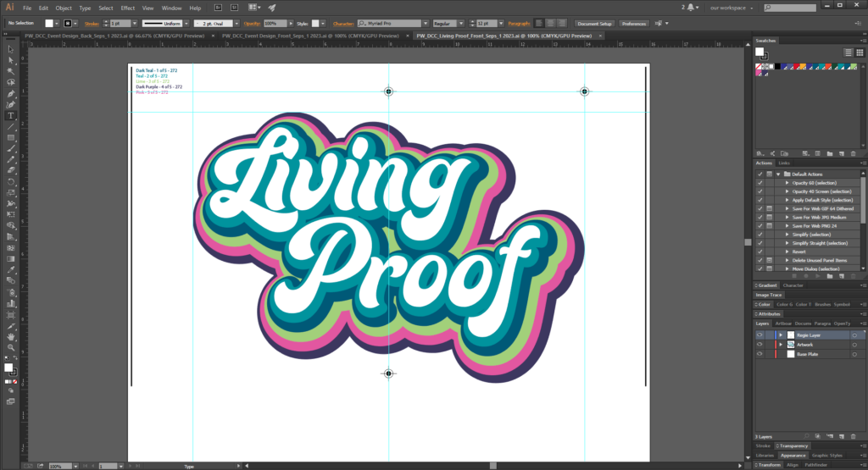Show swatches in thumbnail grid view
The height and width of the screenshot is (470, 868).
click(x=860, y=53)
